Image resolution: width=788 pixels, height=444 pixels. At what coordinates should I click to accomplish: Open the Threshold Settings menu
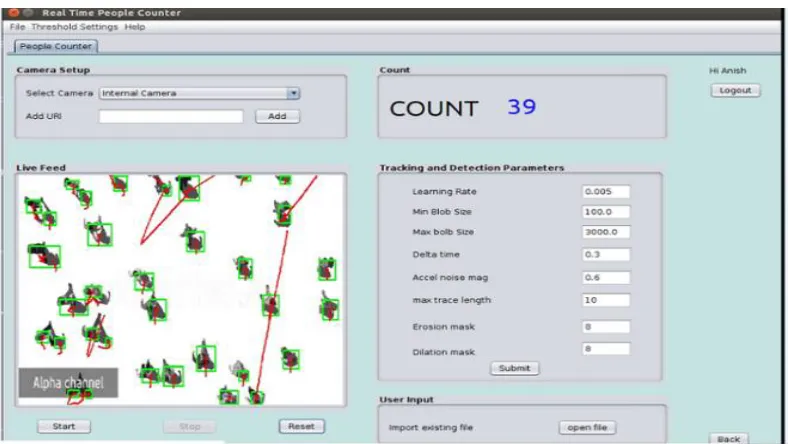coord(74,27)
